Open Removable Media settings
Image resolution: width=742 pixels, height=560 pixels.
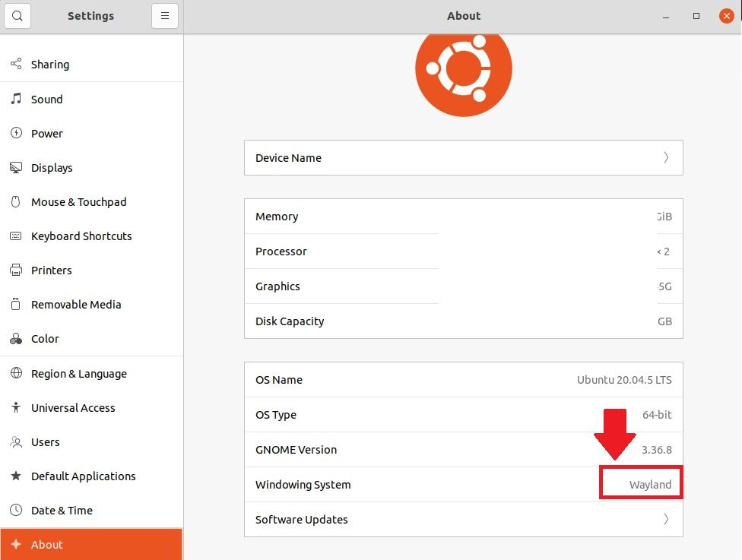(x=91, y=304)
